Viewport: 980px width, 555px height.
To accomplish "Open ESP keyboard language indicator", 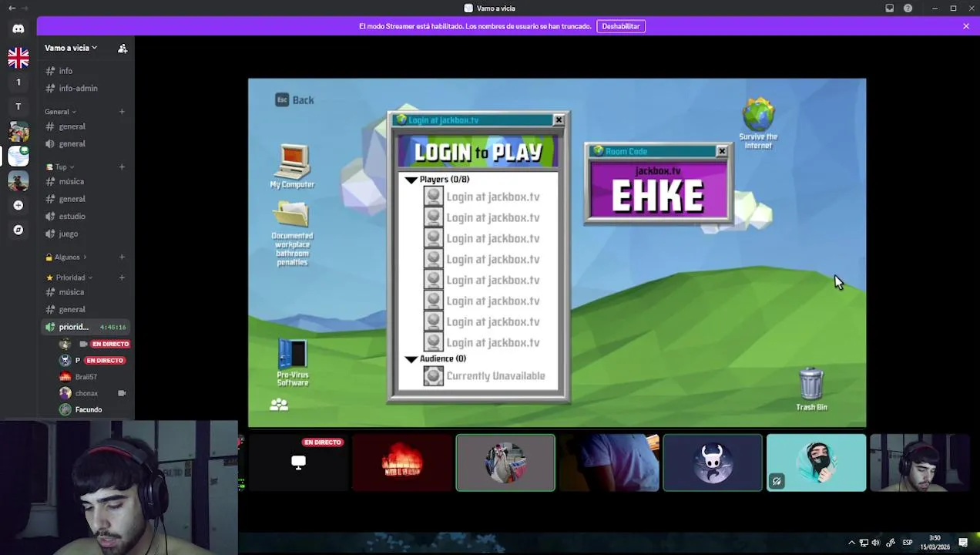I will pyautogui.click(x=907, y=543).
